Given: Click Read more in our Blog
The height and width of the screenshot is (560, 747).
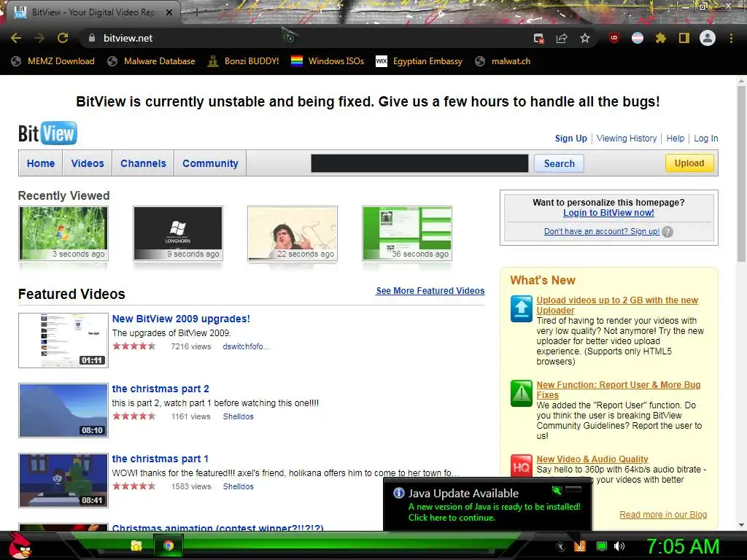Looking at the screenshot, I should [663, 515].
